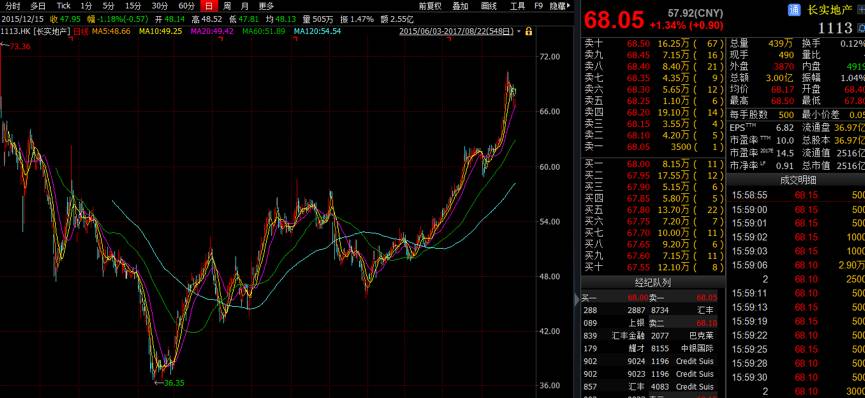Screen dimensions: 865x398
Task: Toggle the 隐藏 panel hide control
Action: click(x=560, y=6)
